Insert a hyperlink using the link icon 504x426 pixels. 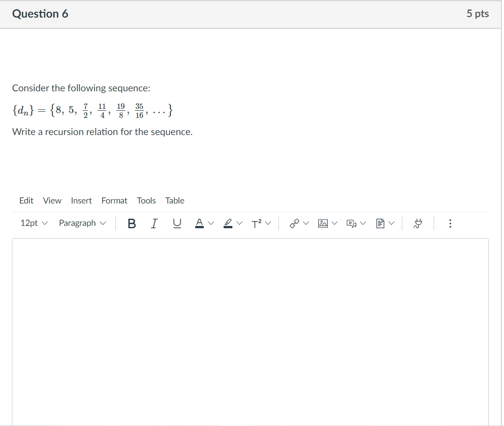point(295,223)
